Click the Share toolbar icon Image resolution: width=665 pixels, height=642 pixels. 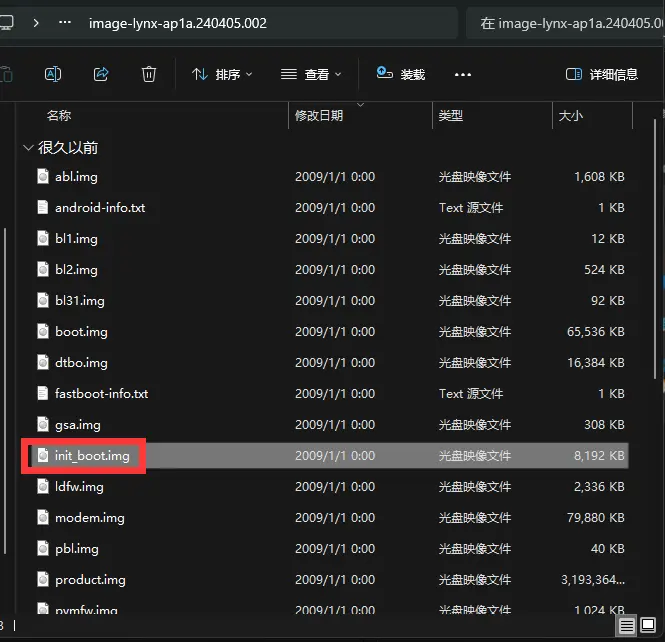[101, 74]
